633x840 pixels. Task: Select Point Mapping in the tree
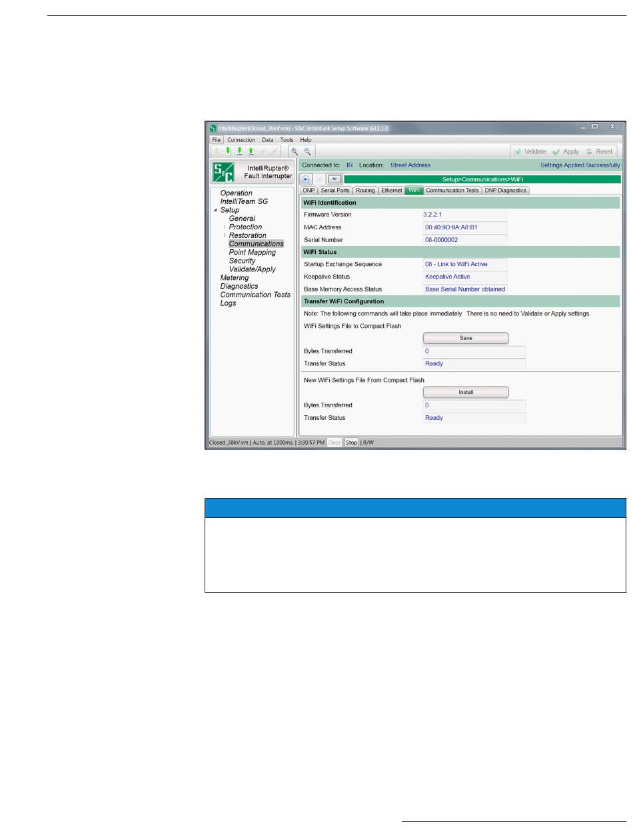click(x=253, y=253)
